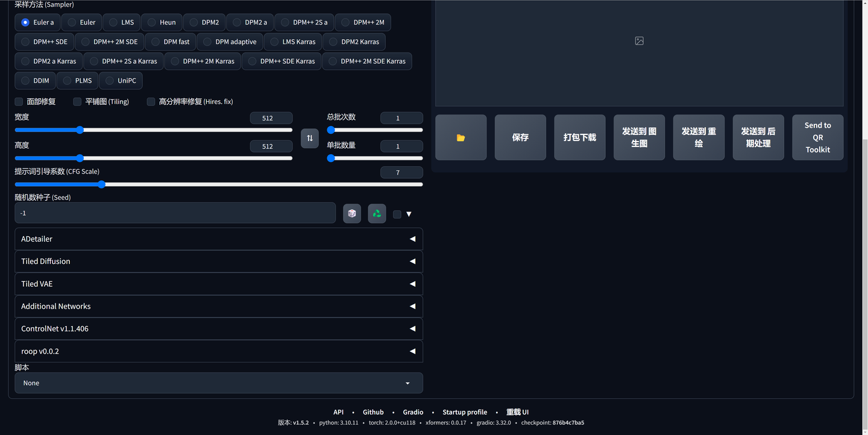Click the triangle next to seed extras checkbox
Viewport: 868px width, 435px height.
[409, 214]
